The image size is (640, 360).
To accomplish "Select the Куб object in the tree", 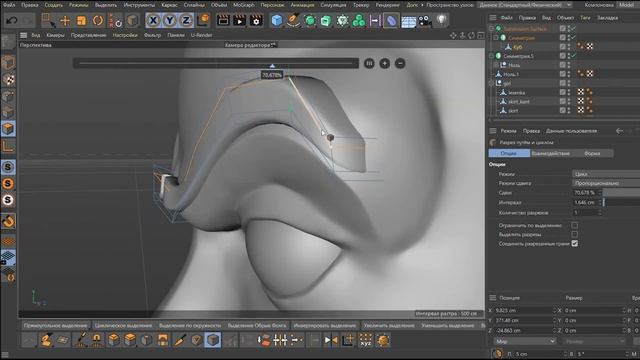I will pos(518,47).
